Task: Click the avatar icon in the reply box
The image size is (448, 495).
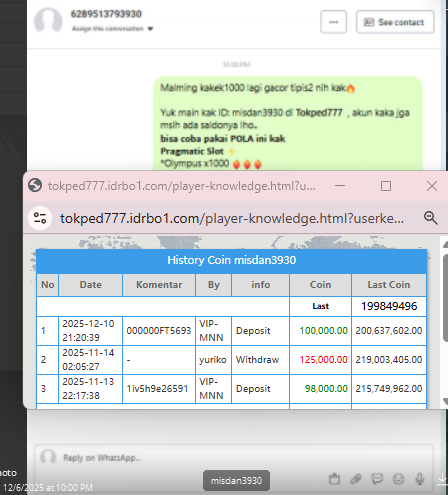Action: [48, 457]
